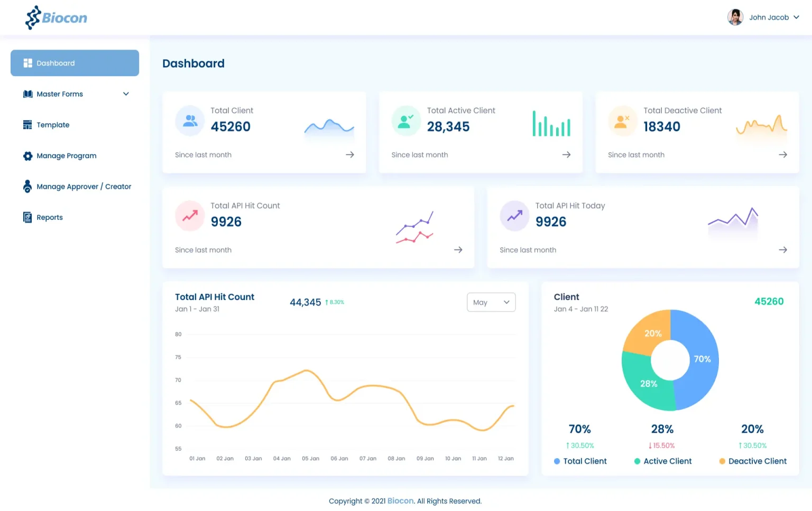Click the Total API Hit Count mini line chart
The image size is (812, 511).
(415, 228)
